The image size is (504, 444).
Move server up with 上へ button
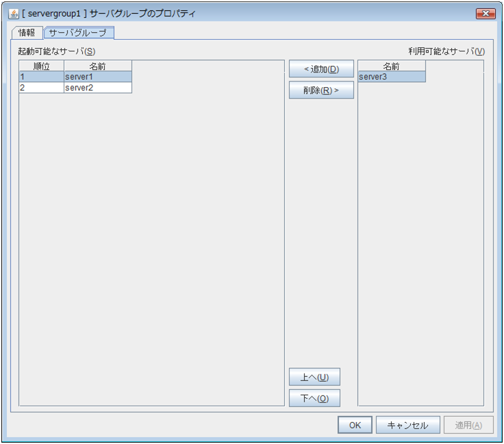tap(314, 377)
